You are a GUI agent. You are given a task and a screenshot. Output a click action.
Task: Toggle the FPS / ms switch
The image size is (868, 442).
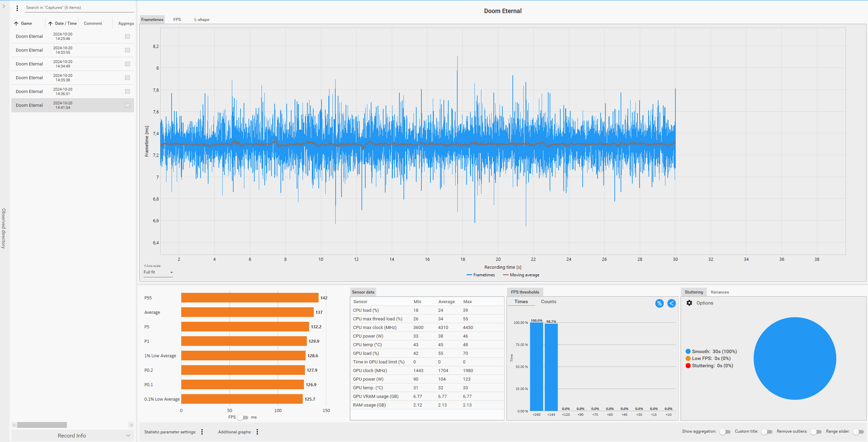tap(243, 417)
